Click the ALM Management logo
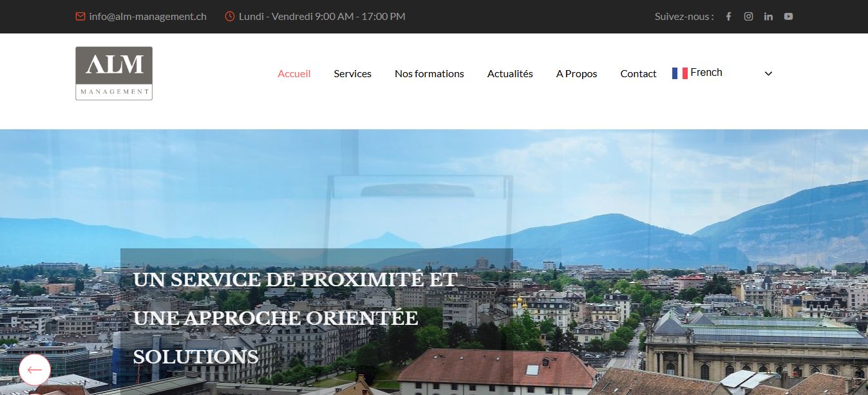 pos(114,73)
